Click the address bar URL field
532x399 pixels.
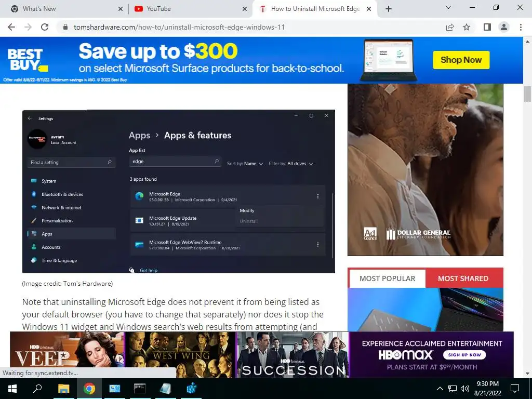pyautogui.click(x=251, y=27)
